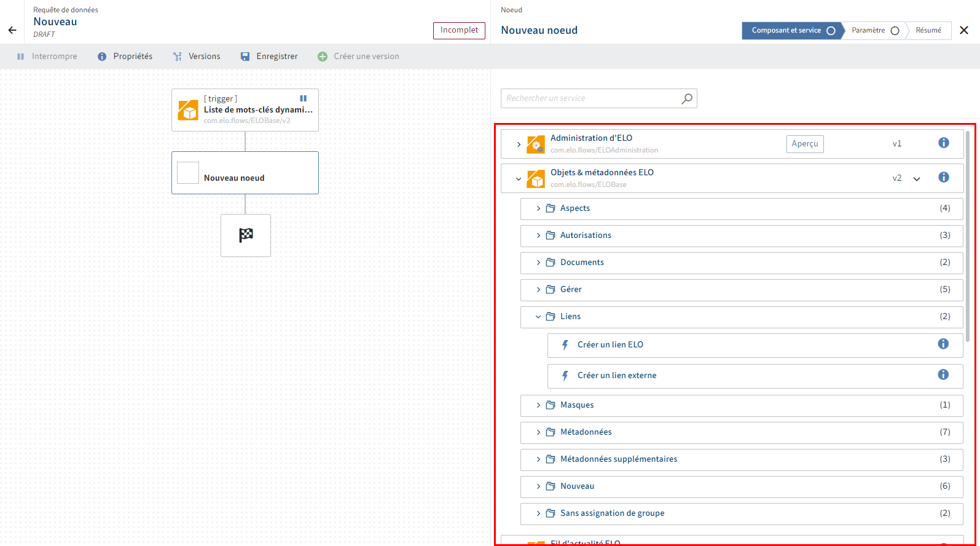Go back using the left arrow icon
Viewport: 980px width, 546px height.
12,30
